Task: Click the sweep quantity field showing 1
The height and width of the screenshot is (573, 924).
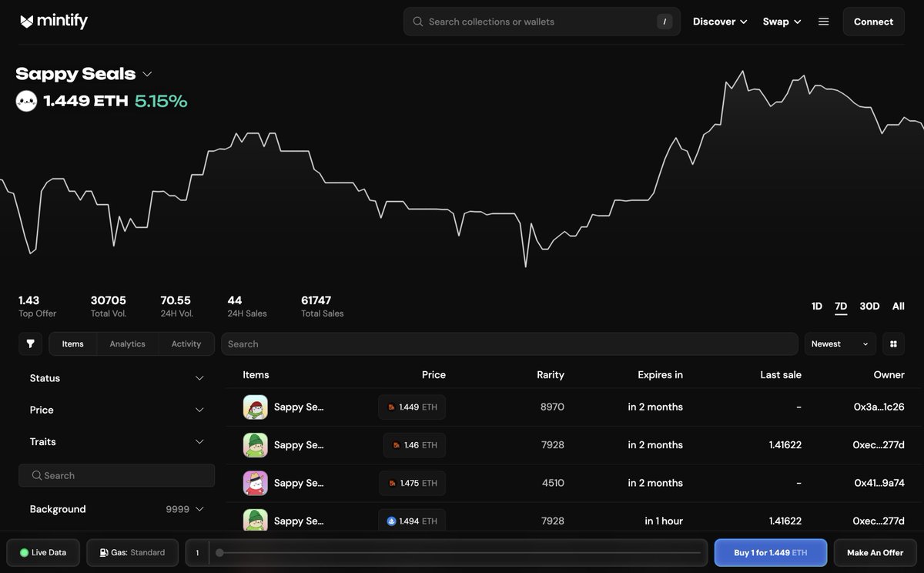Action: [197, 552]
